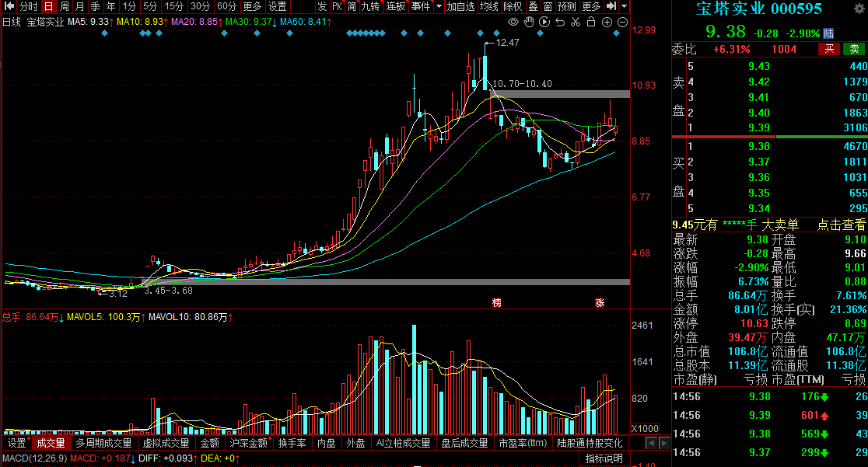Click the 指标说明 button near MACD

coord(604,458)
